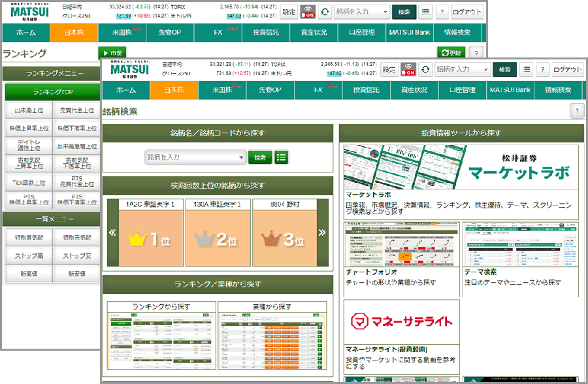This screenshot has width=588, height=384.
Task: Click ログアウト in the front window
Action: [x=567, y=69]
